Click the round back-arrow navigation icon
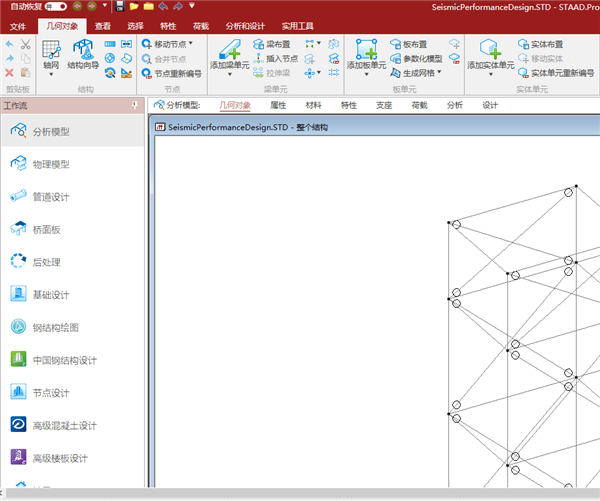The height and width of the screenshot is (501, 600). pos(77,6)
